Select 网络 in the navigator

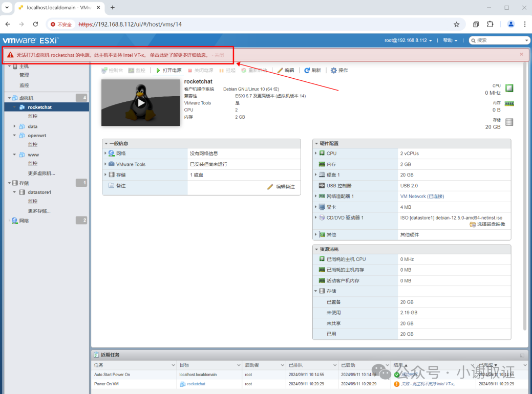pos(24,221)
